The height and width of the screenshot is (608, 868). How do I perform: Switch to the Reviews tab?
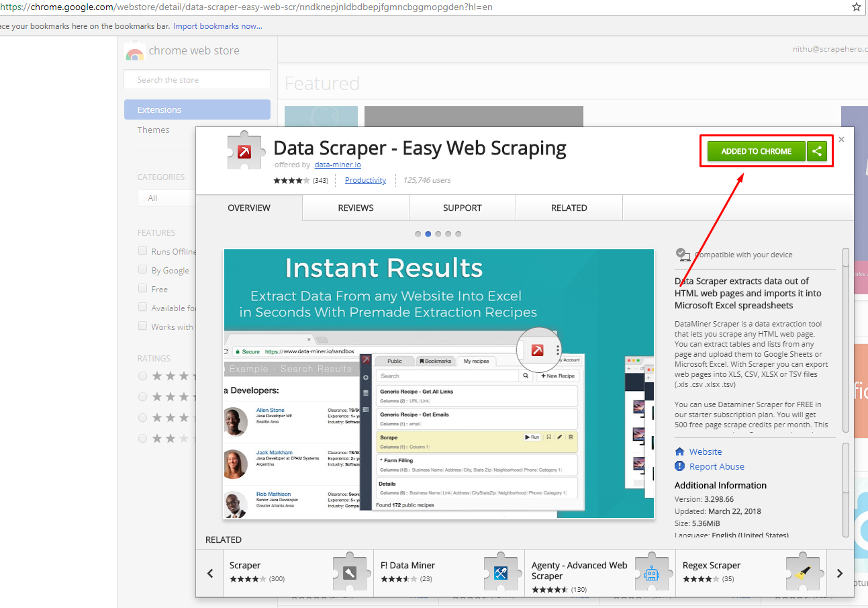coord(356,208)
